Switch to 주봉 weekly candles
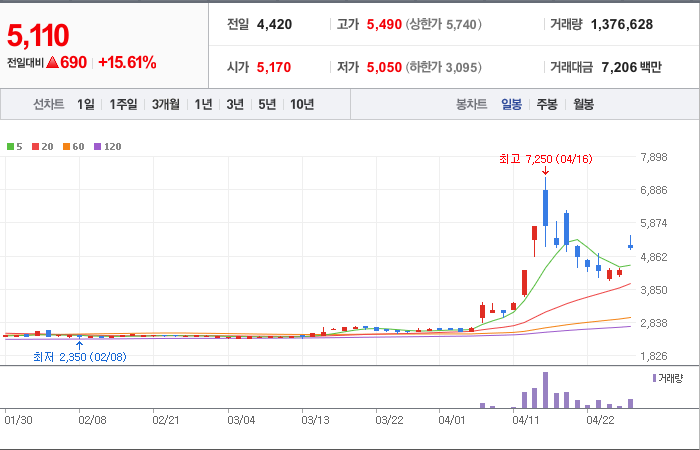 pos(547,104)
